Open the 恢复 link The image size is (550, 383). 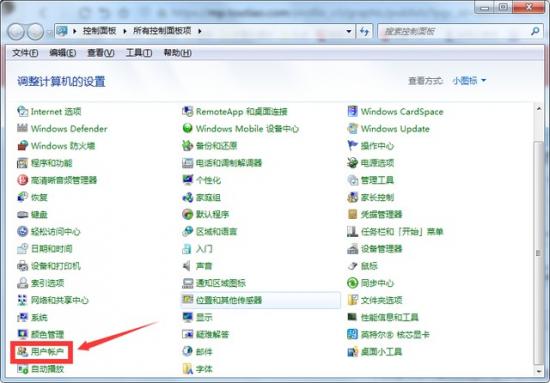(x=39, y=197)
